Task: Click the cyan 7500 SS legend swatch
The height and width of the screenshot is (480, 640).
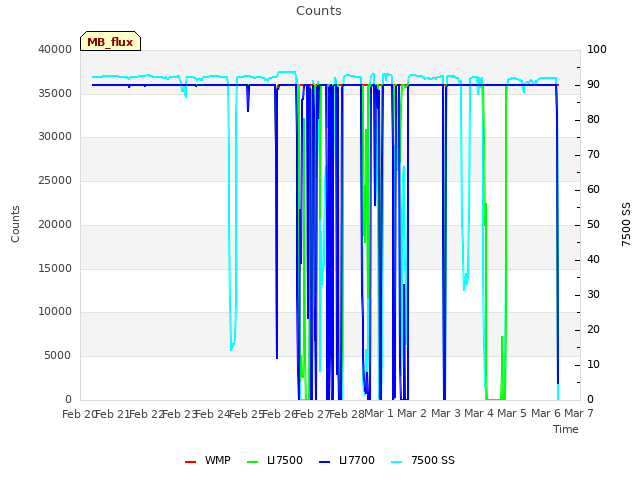Action: 396,462
